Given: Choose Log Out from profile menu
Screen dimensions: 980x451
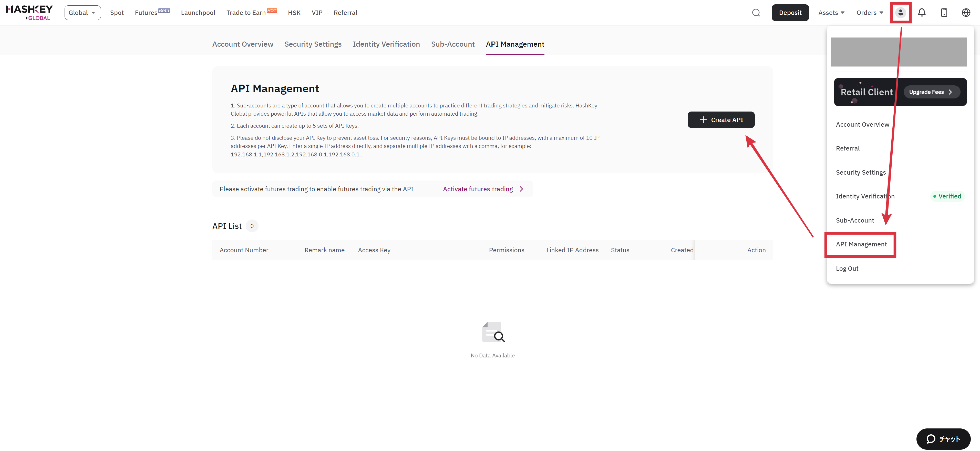Looking at the screenshot, I should [847, 269].
